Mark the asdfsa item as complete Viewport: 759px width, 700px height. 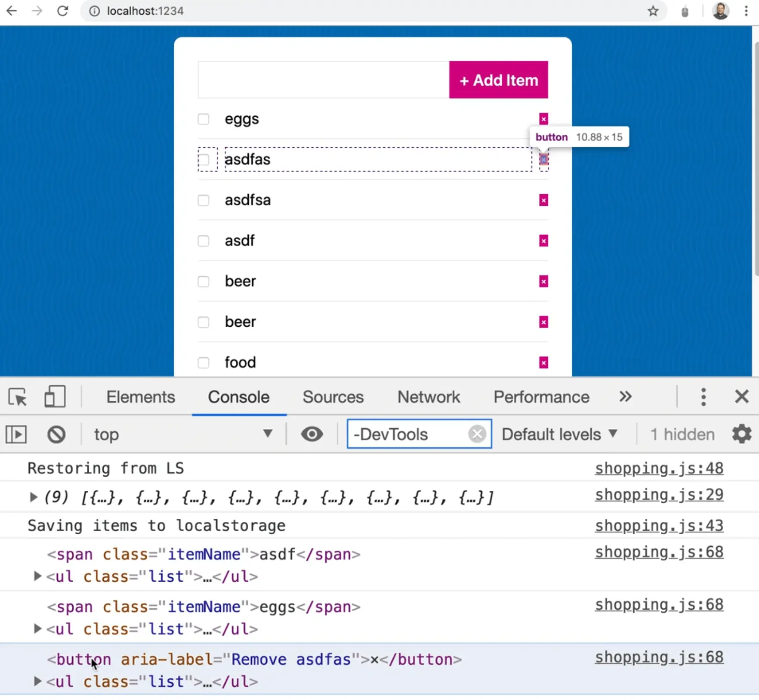point(204,201)
